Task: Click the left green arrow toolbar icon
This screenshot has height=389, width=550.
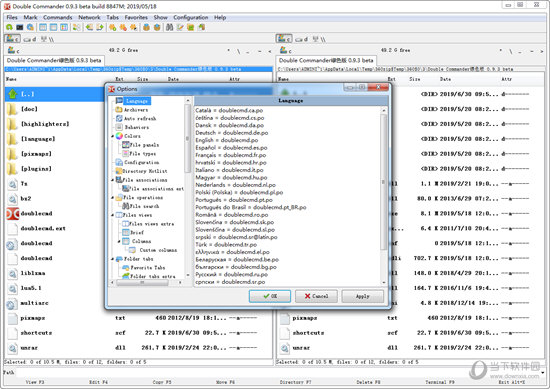Action: click(89, 27)
